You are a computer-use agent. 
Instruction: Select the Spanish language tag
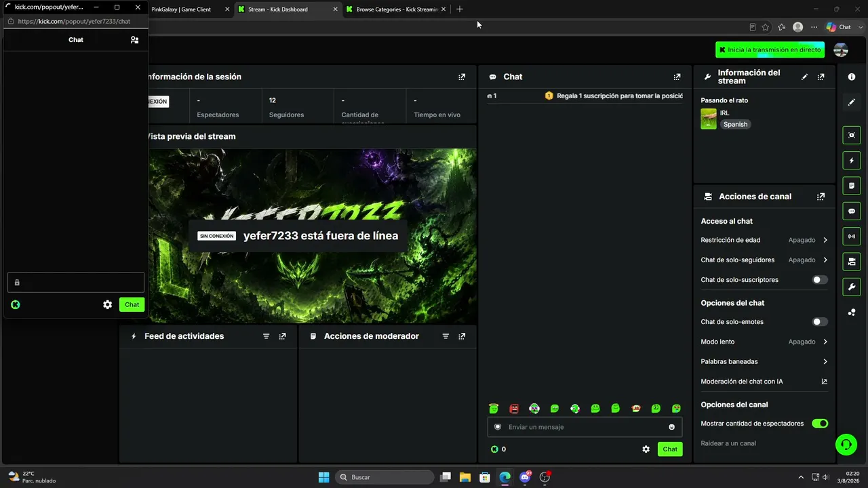point(735,125)
